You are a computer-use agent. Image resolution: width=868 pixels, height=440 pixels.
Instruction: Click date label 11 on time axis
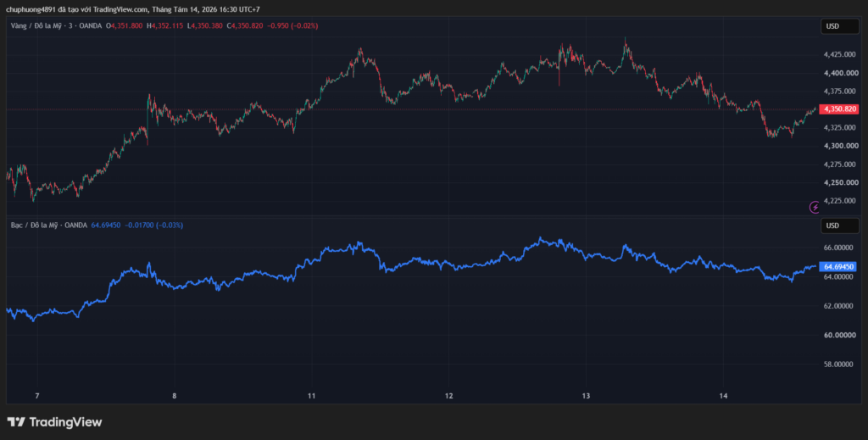pos(312,396)
